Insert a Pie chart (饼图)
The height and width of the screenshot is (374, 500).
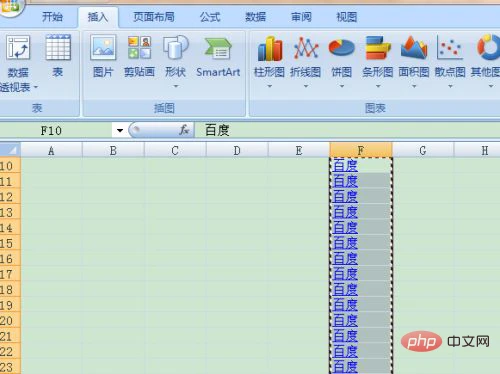(x=341, y=62)
